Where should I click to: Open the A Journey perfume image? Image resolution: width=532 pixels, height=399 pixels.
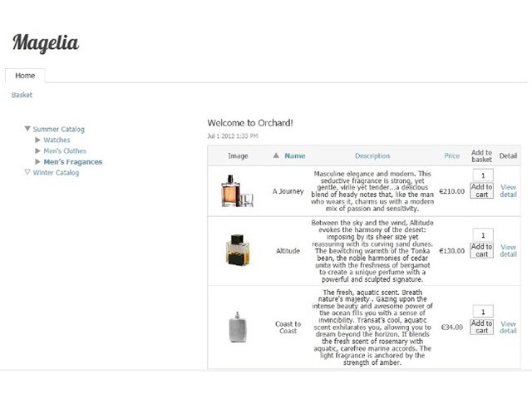[236, 190]
